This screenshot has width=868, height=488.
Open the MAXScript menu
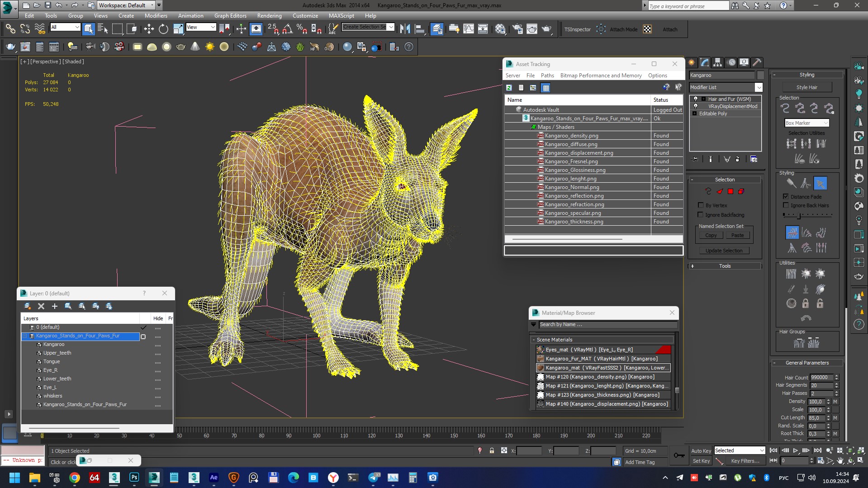point(341,15)
